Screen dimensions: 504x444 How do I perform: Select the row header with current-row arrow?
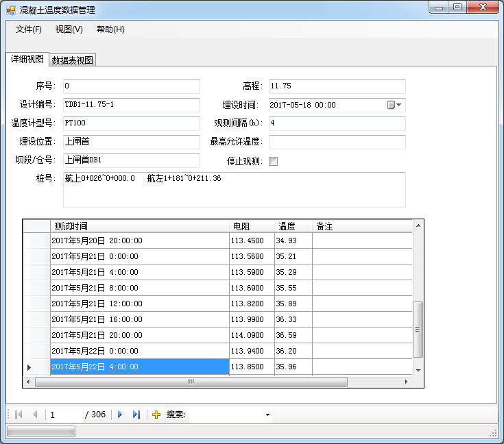36,367
